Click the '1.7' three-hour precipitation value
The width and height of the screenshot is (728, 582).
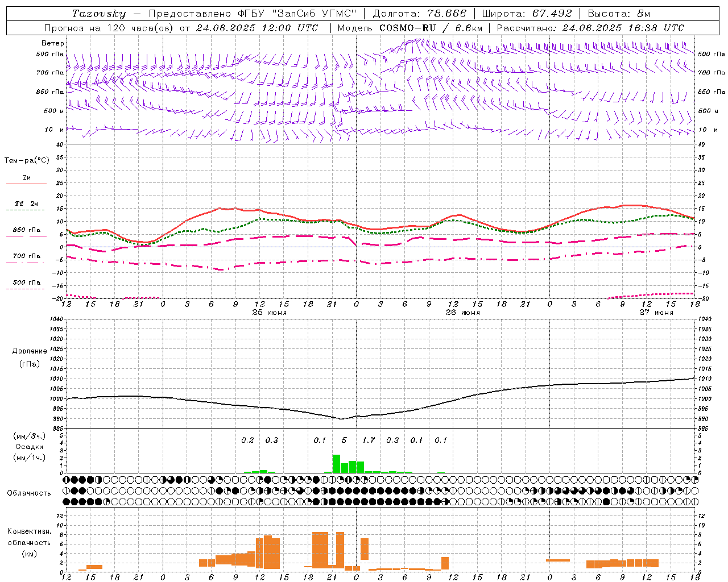tap(369, 440)
